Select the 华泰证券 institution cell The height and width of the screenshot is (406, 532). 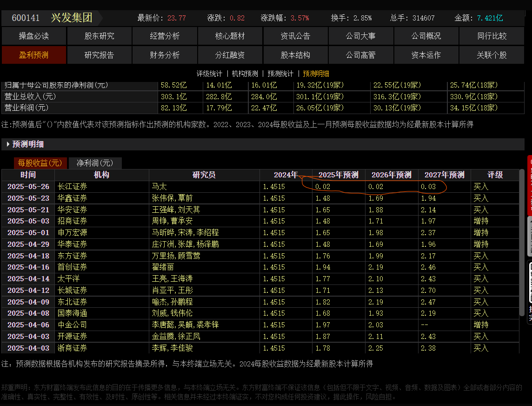(x=101, y=244)
